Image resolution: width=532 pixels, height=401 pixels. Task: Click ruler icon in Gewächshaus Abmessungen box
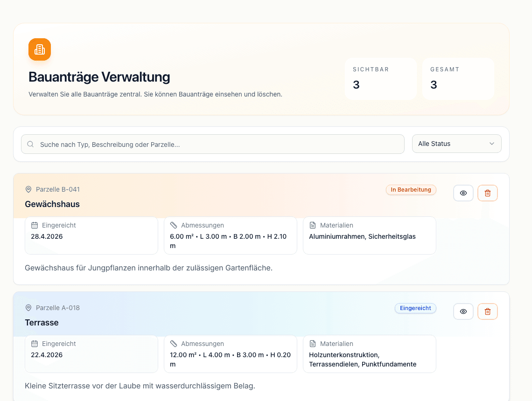pyautogui.click(x=174, y=225)
